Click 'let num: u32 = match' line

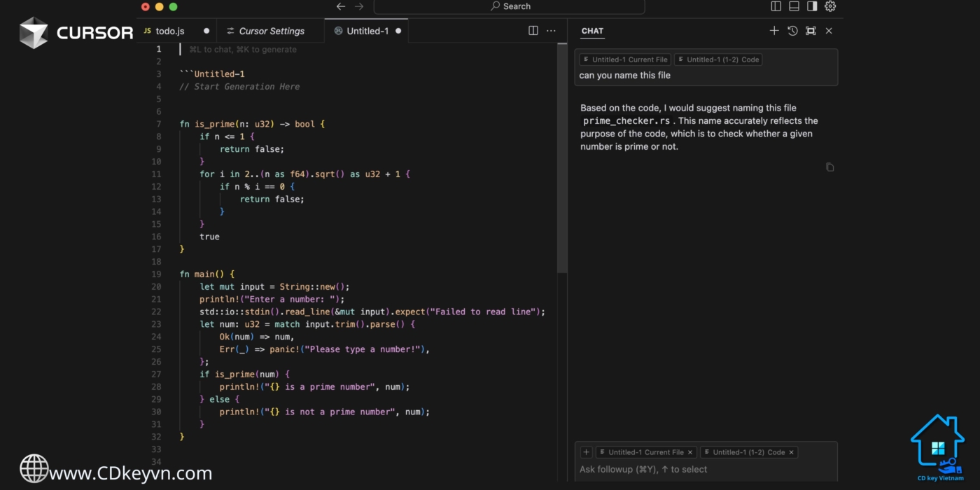click(307, 325)
